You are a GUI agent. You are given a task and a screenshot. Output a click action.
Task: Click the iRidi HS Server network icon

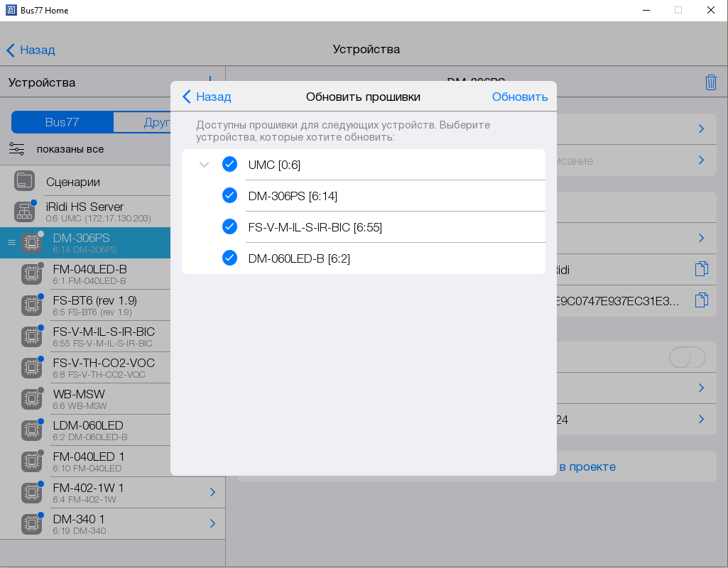(25, 212)
